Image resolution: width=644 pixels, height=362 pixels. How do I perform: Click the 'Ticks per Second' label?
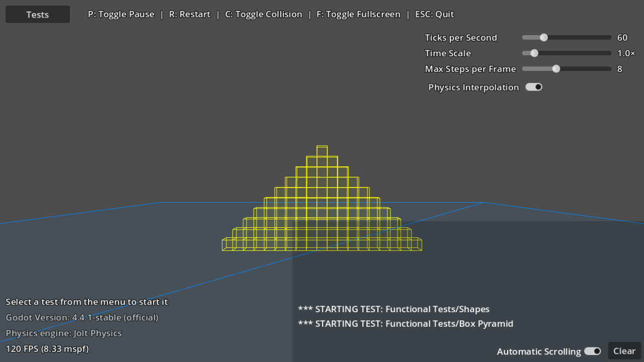point(461,37)
